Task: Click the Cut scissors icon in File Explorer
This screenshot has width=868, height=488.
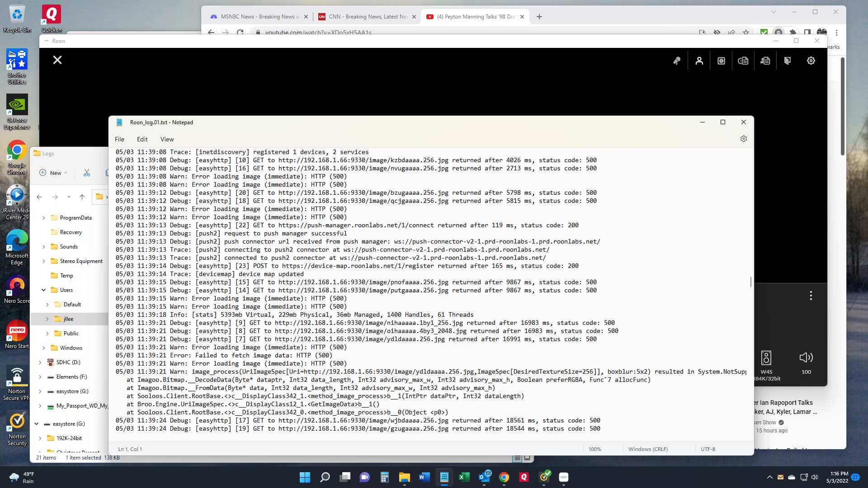Action: [87, 173]
